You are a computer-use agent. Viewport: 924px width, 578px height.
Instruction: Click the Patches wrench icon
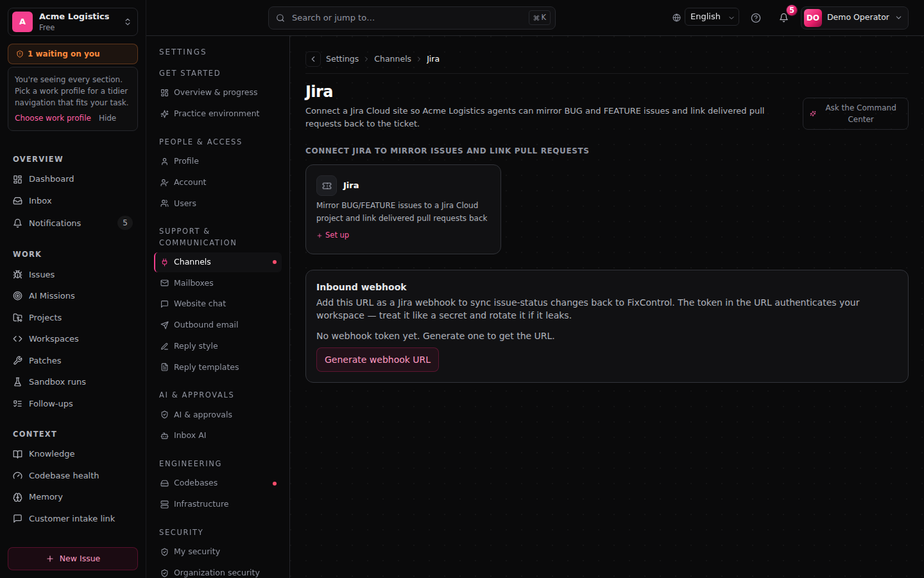click(x=18, y=361)
